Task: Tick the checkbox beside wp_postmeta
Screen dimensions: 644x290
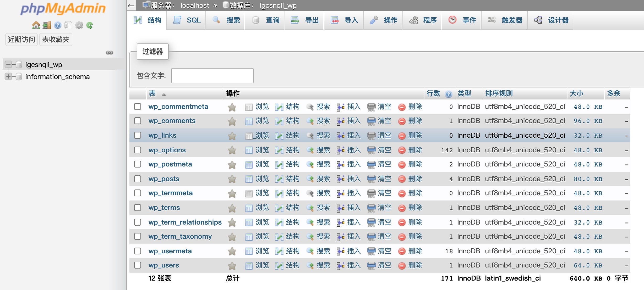Action: point(138,164)
